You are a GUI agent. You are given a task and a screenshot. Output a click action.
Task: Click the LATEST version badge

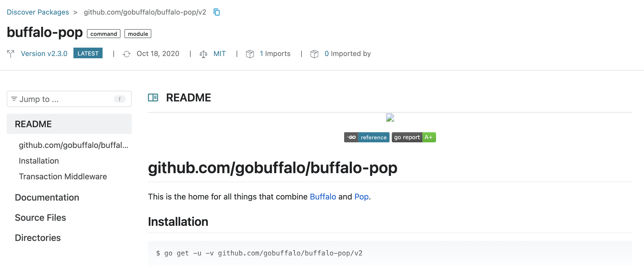88,53
